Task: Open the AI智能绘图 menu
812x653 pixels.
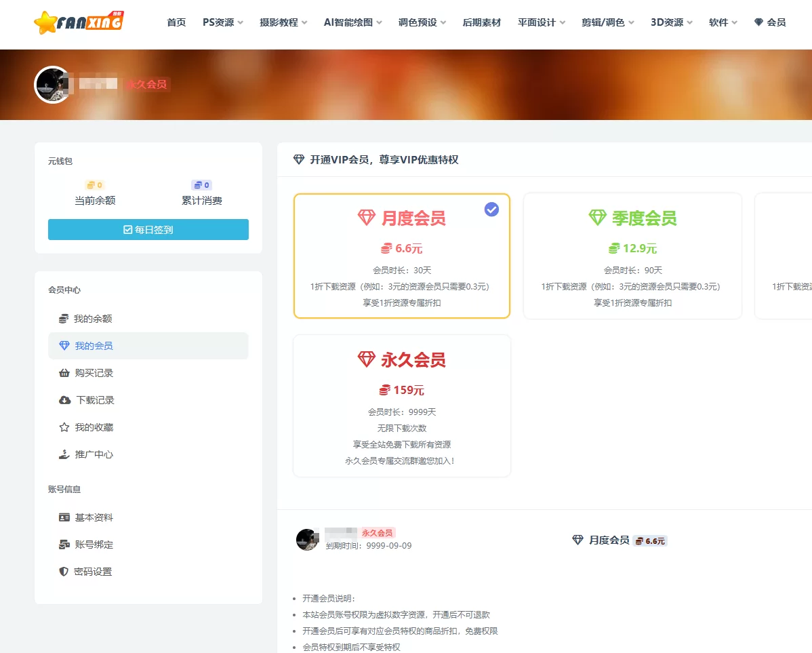Action: 348,22
